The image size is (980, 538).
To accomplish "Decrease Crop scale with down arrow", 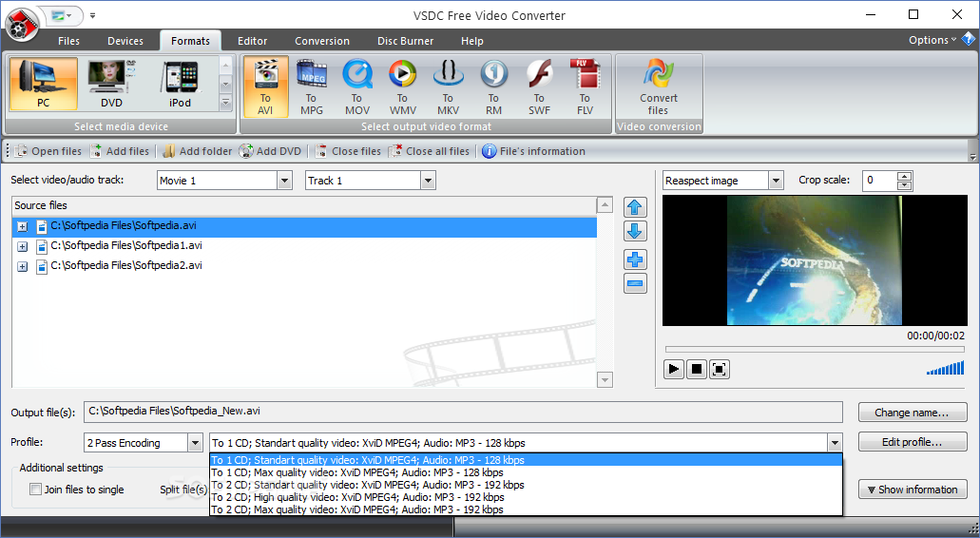I will pos(904,185).
